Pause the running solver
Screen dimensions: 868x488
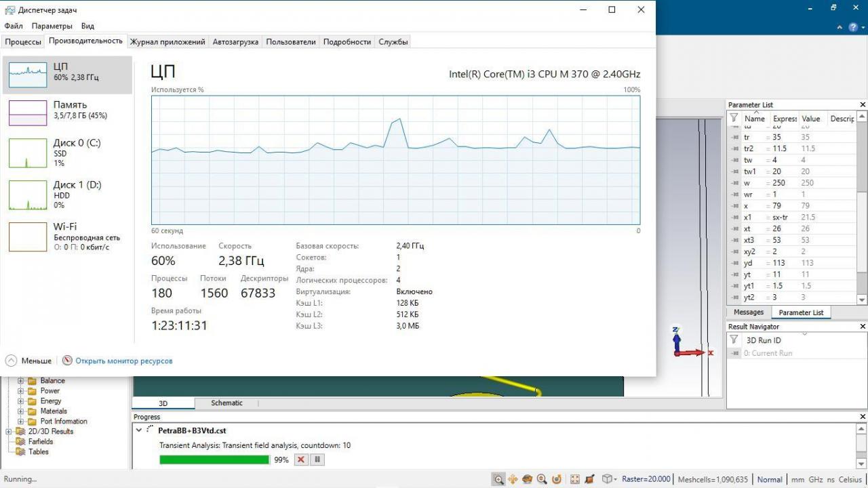(317, 460)
